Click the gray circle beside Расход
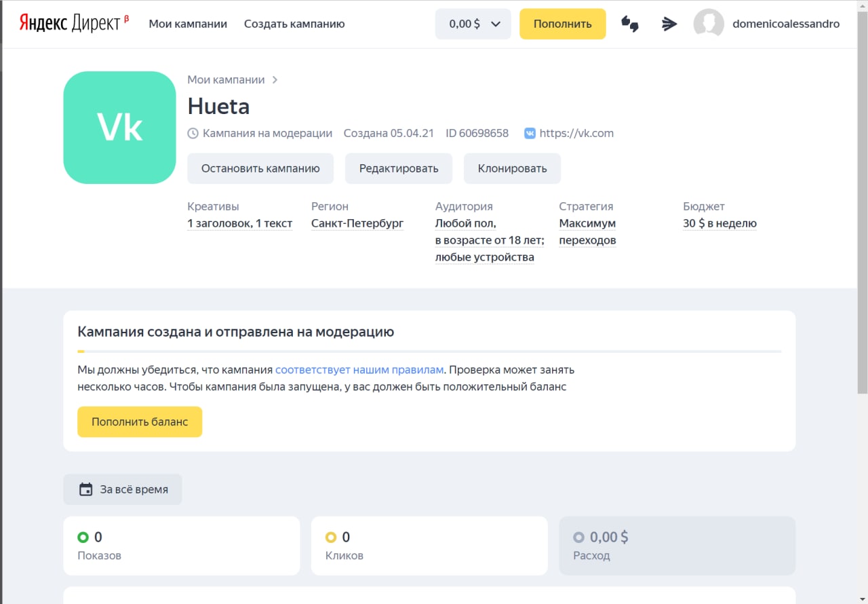 (x=578, y=537)
